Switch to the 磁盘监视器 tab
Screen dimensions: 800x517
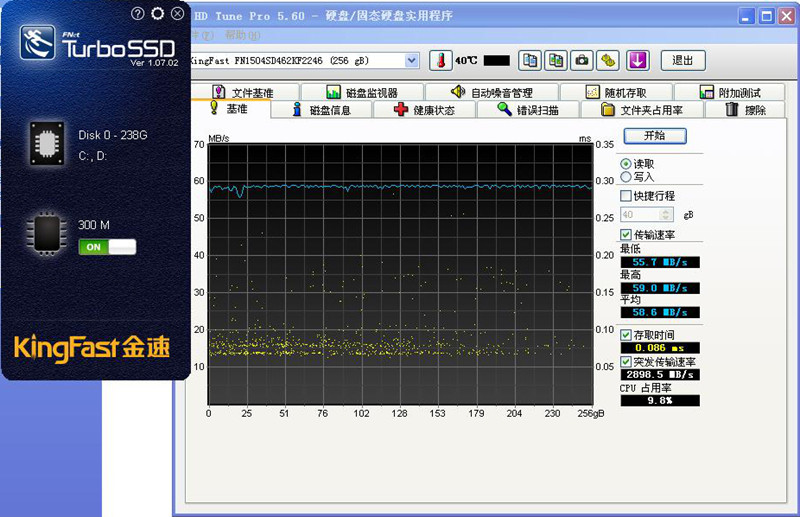point(362,92)
